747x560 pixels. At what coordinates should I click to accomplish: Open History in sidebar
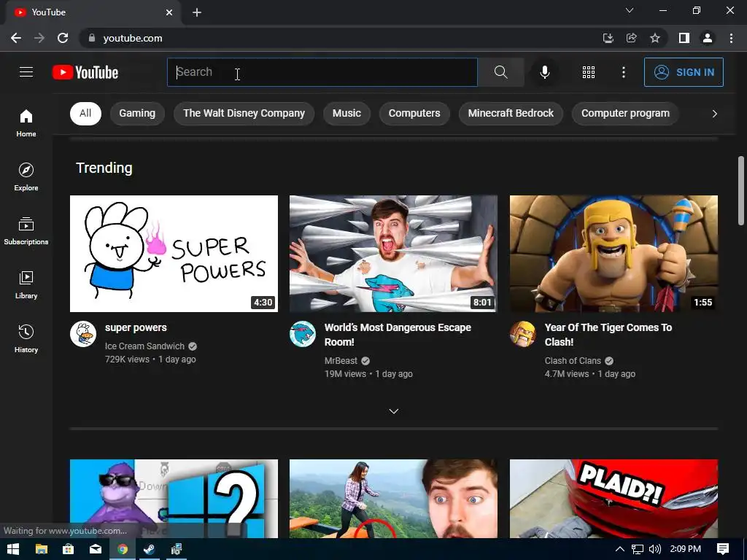pos(26,338)
